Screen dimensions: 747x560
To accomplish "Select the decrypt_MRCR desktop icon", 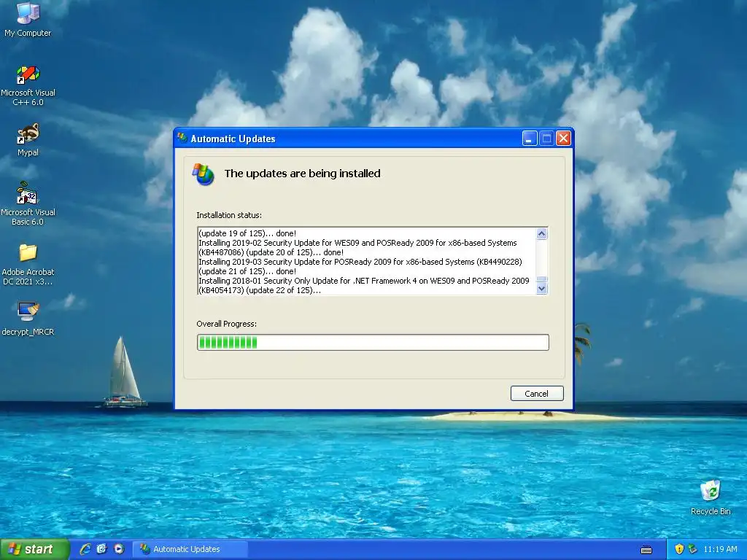I will (28, 319).
